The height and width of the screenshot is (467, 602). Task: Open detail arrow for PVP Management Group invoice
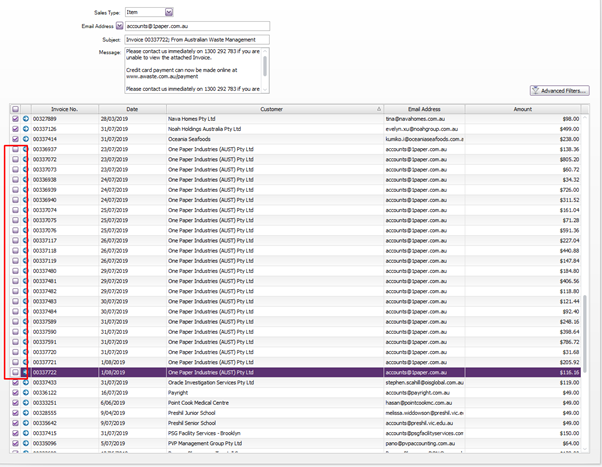pyautogui.click(x=26, y=443)
